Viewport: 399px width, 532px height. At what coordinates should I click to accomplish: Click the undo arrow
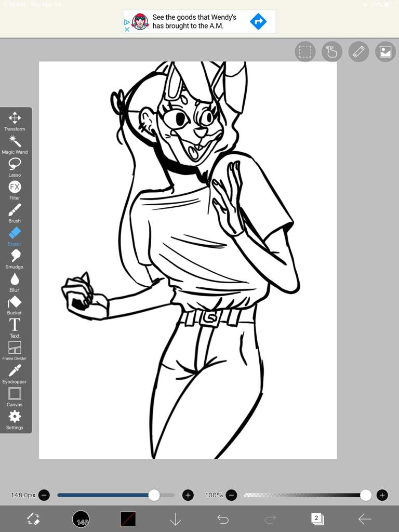click(x=223, y=518)
